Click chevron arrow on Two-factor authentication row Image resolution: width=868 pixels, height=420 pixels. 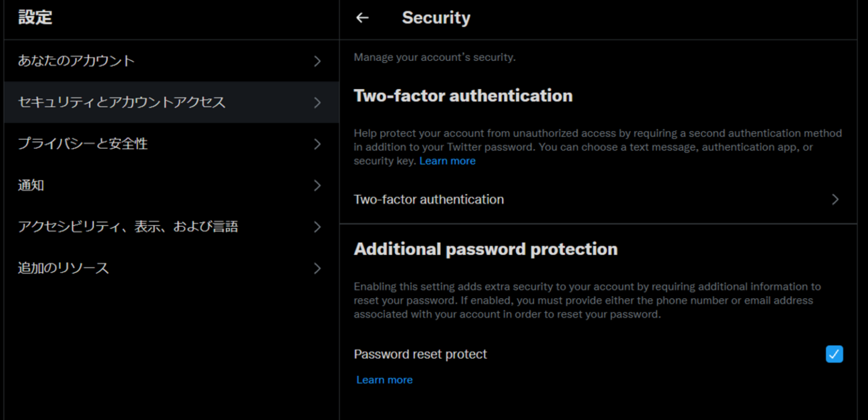[x=835, y=199]
